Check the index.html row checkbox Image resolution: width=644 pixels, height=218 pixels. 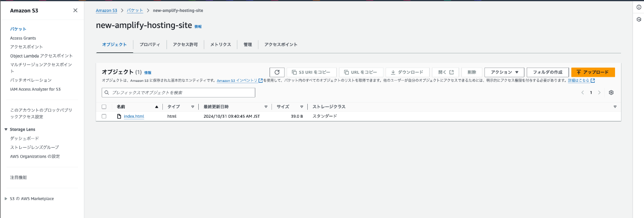click(x=104, y=116)
